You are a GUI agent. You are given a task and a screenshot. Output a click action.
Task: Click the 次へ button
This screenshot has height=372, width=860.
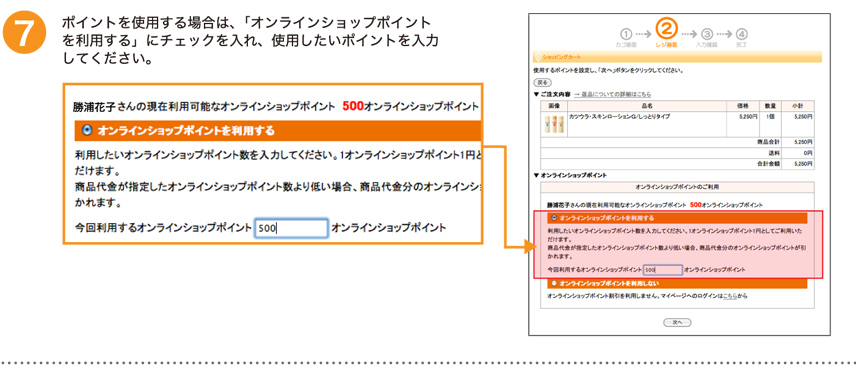(x=677, y=322)
